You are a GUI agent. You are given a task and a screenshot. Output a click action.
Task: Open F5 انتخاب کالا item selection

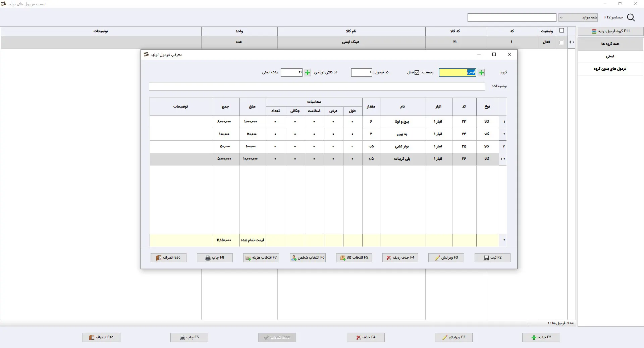pos(354,258)
